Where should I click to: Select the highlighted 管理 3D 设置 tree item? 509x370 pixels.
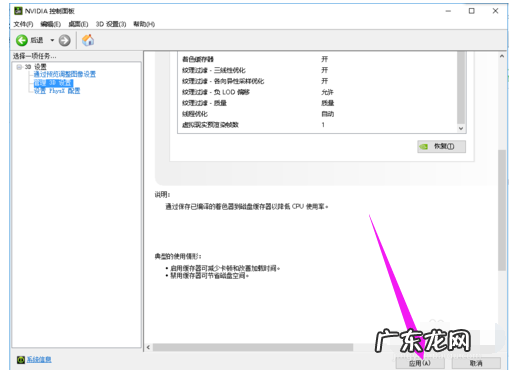click(x=53, y=83)
